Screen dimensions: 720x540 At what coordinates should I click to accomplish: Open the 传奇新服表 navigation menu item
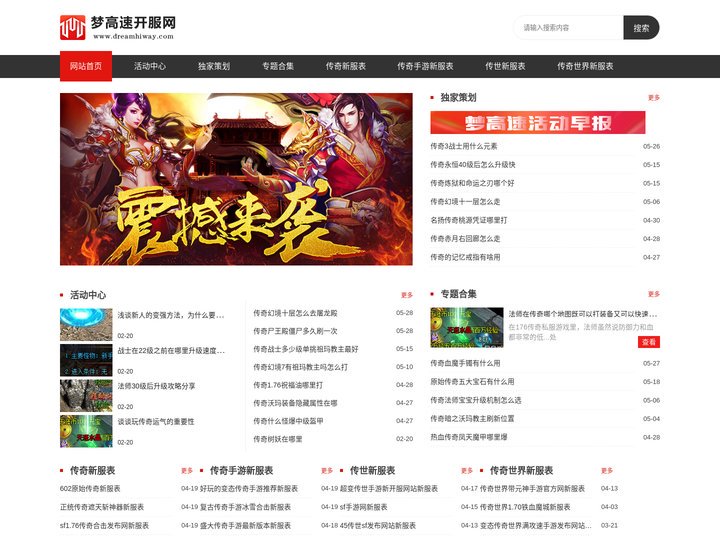[346, 66]
